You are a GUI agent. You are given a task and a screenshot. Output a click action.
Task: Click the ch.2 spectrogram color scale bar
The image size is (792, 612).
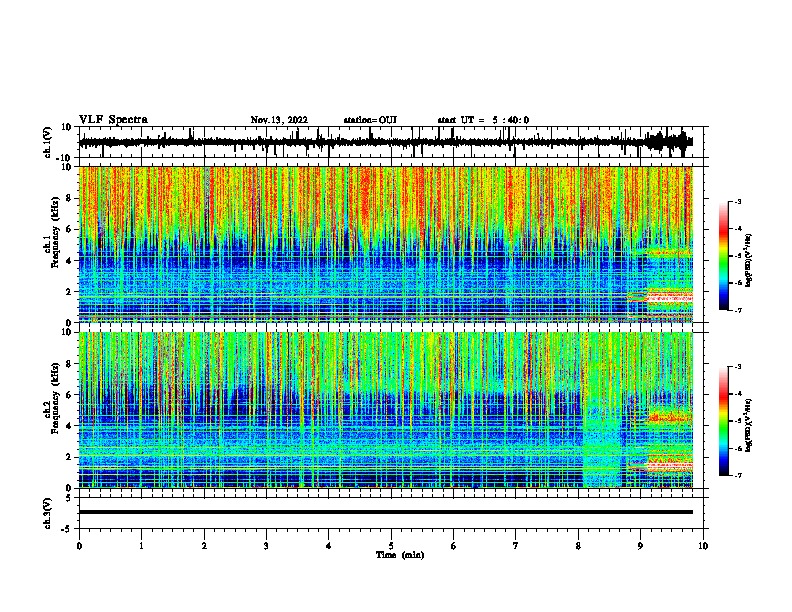pos(724,421)
